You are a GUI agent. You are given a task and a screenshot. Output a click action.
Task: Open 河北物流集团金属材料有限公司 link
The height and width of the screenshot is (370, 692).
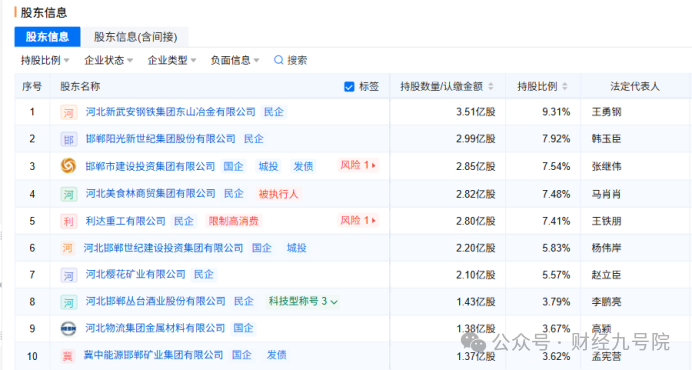pos(155,328)
